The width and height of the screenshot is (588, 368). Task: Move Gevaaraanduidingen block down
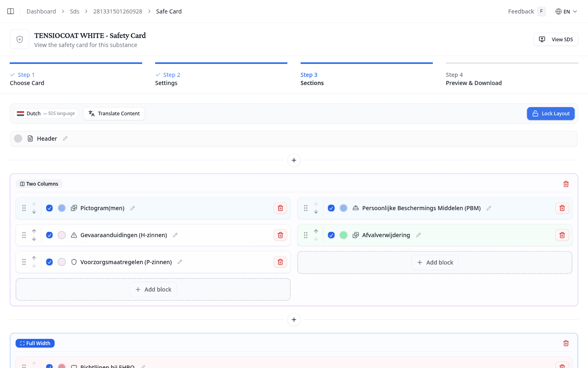34,239
